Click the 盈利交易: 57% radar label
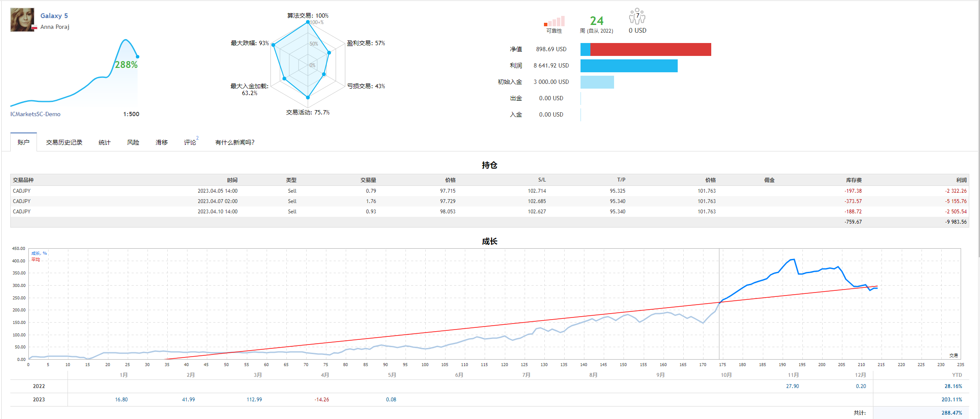This screenshot has height=419, width=980. coord(366,43)
